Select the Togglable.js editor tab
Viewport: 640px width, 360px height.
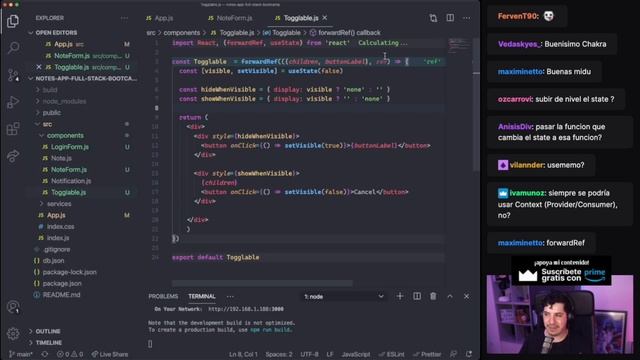pyautogui.click(x=301, y=18)
